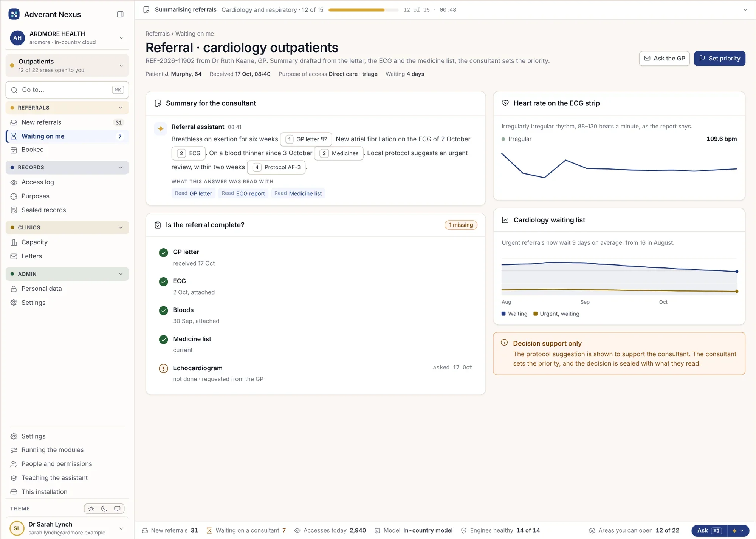756x539 pixels.
Task: Open the Read ECG report link
Action: point(243,193)
